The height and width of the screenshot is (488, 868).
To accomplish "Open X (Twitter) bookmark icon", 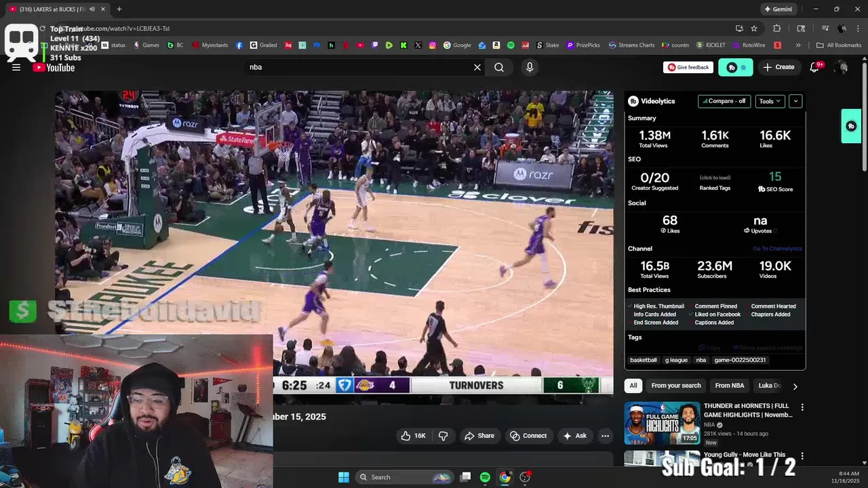I will 418,45.
